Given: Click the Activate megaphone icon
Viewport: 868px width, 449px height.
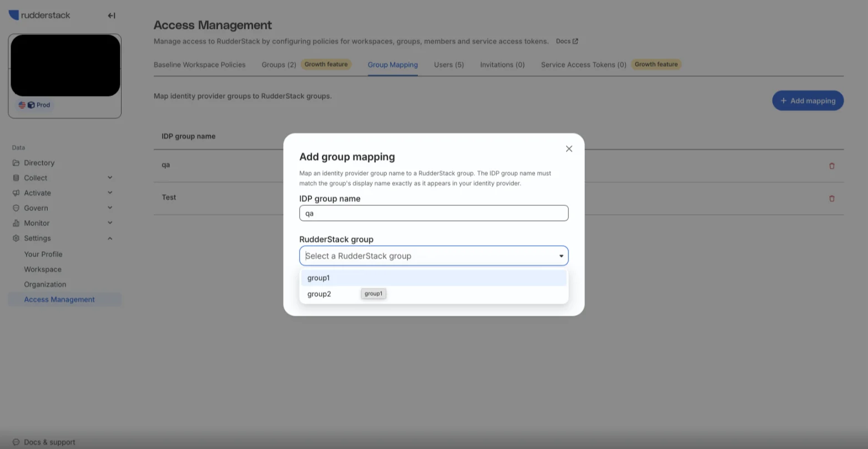Looking at the screenshot, I should point(16,193).
